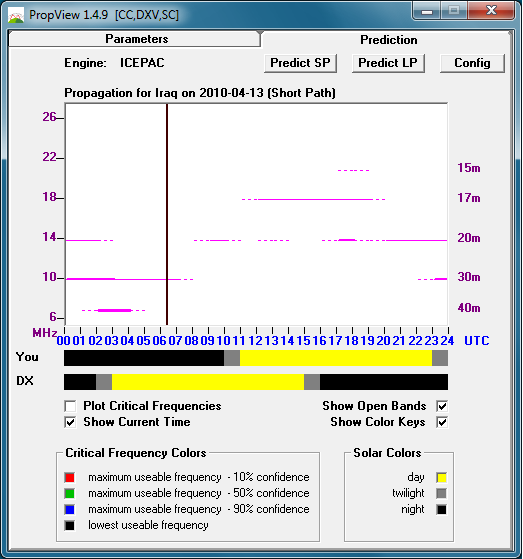Run Predict LP long path forecast

(x=388, y=63)
